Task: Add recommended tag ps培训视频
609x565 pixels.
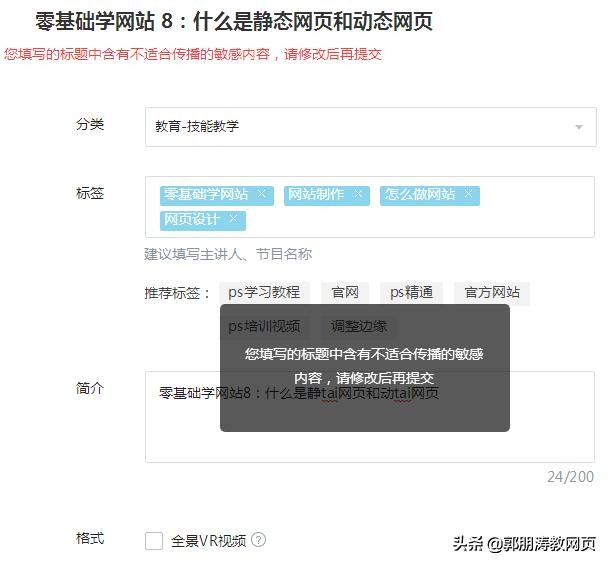Action: 264,326
